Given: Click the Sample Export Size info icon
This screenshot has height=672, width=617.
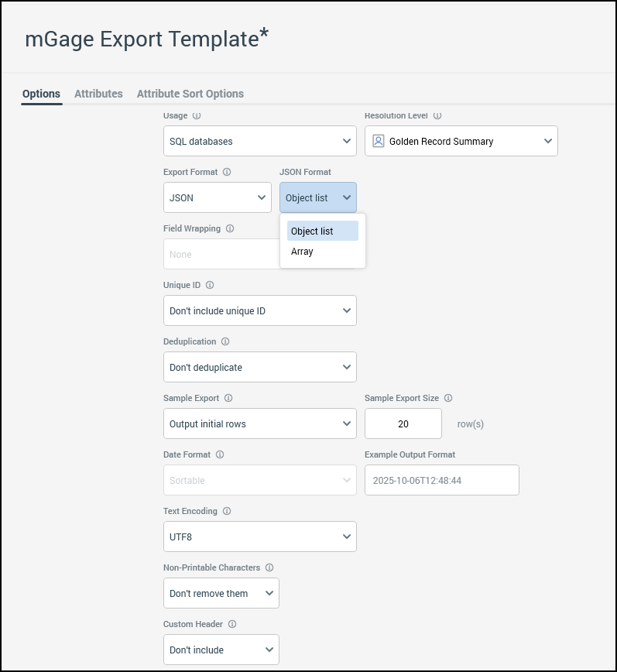Looking at the screenshot, I should (448, 399).
